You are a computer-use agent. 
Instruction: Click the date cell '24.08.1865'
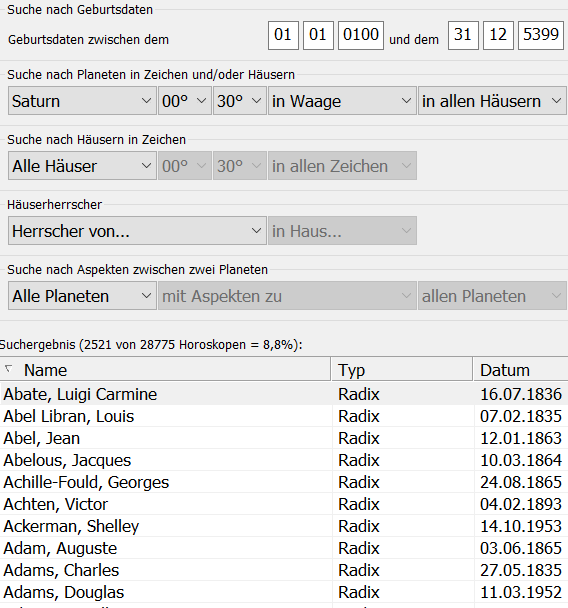521,482
